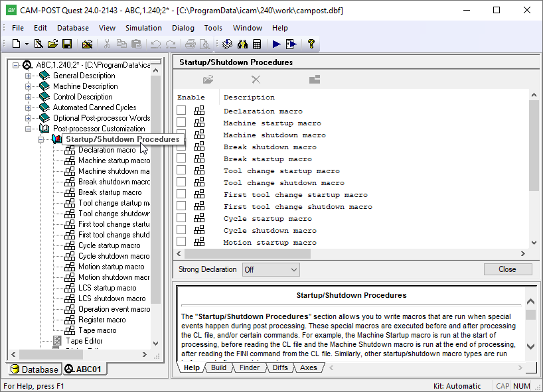Click the New document toolbar icon
This screenshot has height=392, width=543.
click(17, 44)
